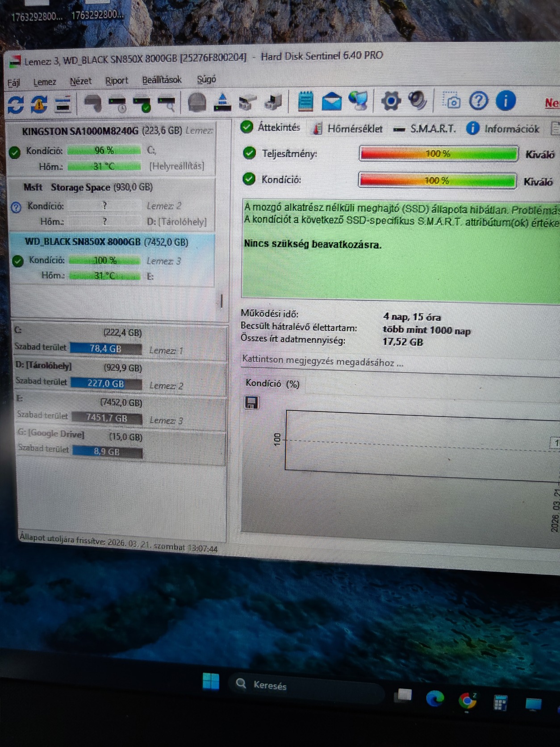Open the blue notepad report icon
The width and height of the screenshot is (560, 747).
305,101
